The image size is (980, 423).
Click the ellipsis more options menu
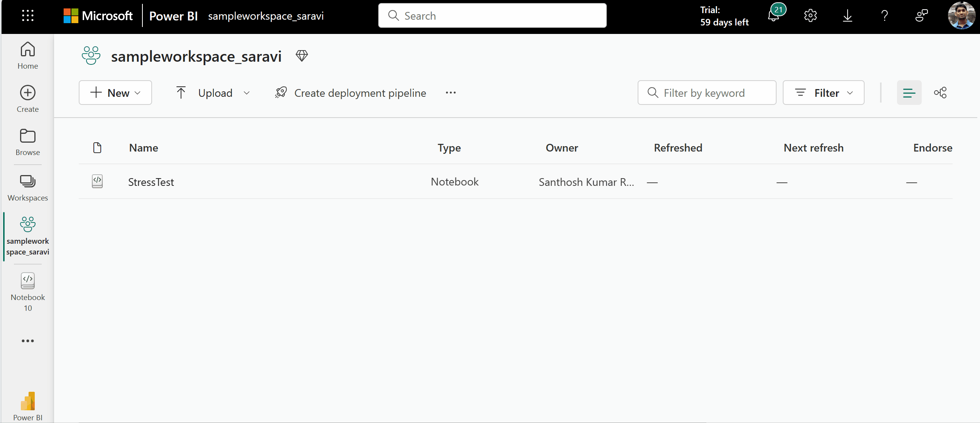(450, 93)
